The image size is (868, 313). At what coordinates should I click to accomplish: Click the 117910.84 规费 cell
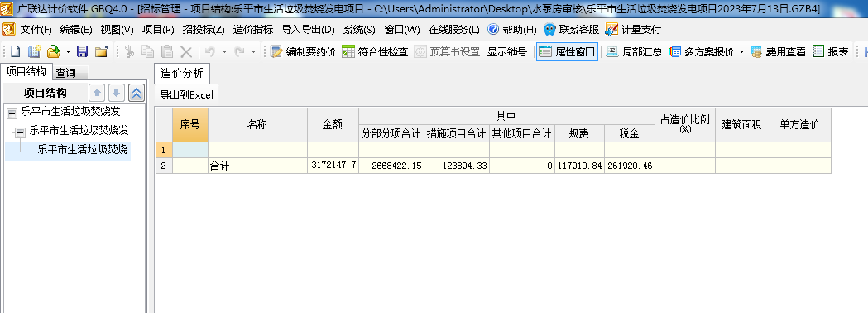click(579, 166)
